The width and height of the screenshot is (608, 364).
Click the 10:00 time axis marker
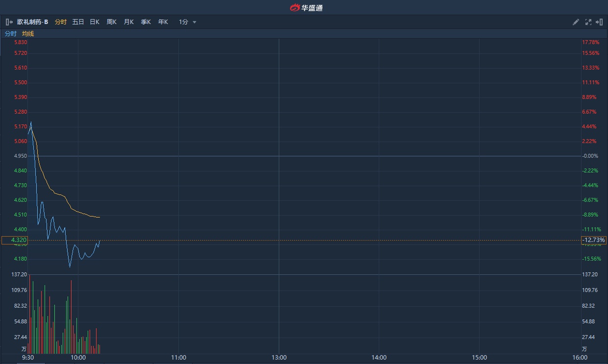pyautogui.click(x=78, y=358)
